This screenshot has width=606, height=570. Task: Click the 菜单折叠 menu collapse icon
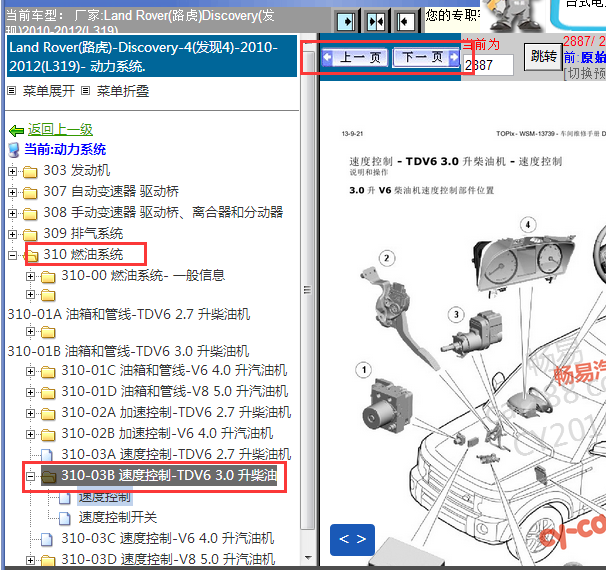85,91
